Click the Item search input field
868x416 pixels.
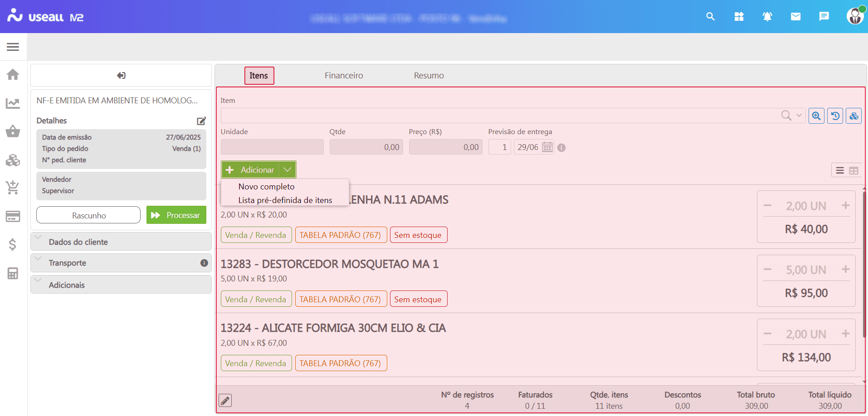(499, 116)
